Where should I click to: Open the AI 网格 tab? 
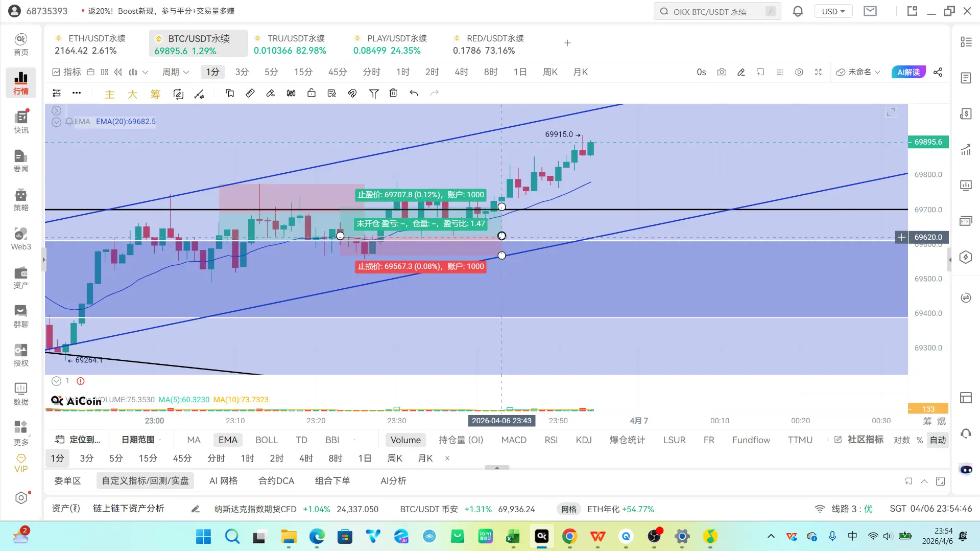[x=224, y=481]
